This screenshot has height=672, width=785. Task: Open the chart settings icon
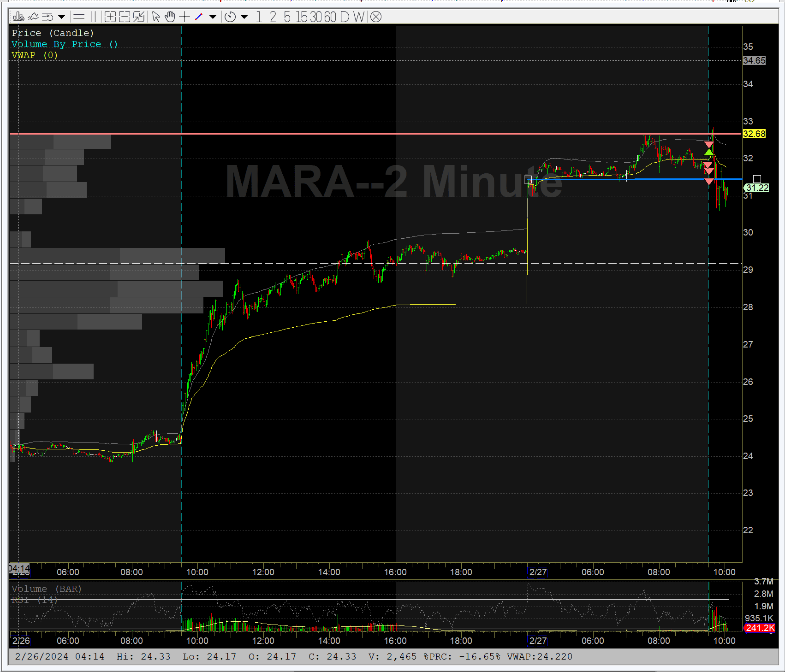[18, 17]
